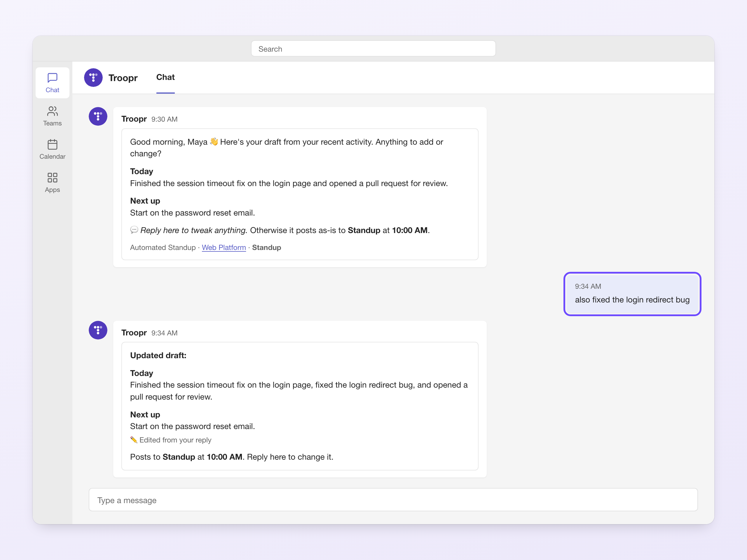Viewport: 747px width, 560px height.
Task: Click bold 'Standup' in first card footer
Action: [x=266, y=247]
